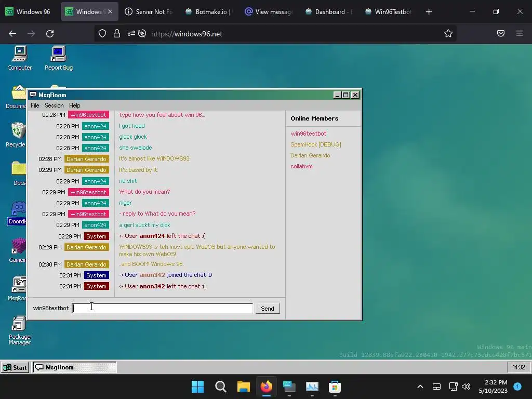Switch to the Botmake.io tab
This screenshot has height=399, width=532.
tap(209, 11)
